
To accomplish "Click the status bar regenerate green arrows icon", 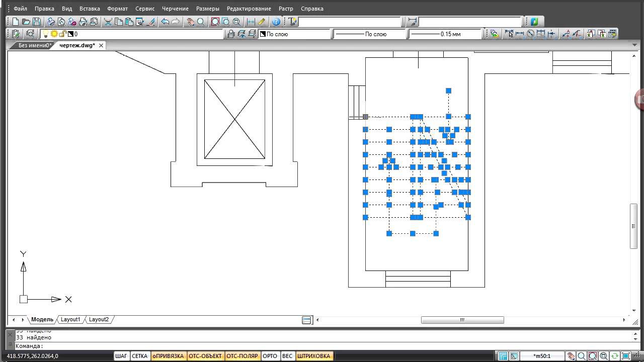I will click(614, 356).
